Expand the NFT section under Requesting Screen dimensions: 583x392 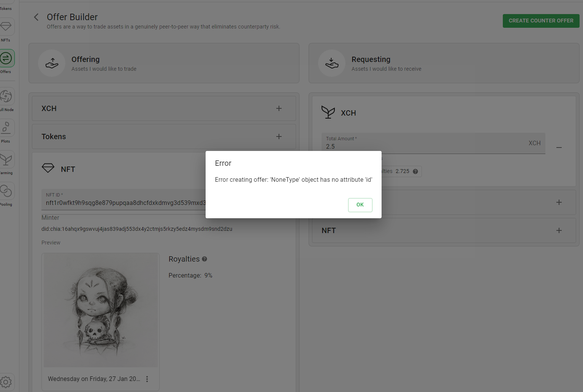[x=559, y=230]
